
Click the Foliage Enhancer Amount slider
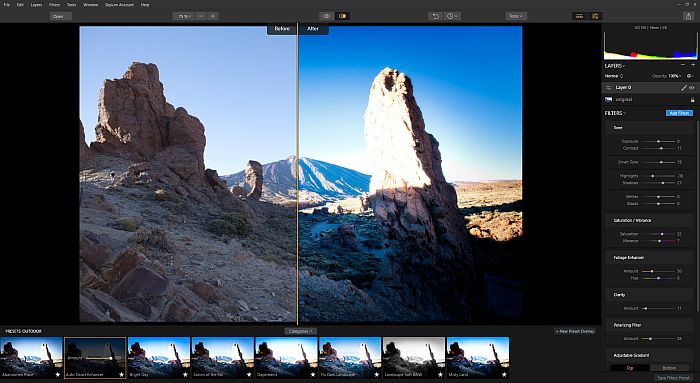658,271
